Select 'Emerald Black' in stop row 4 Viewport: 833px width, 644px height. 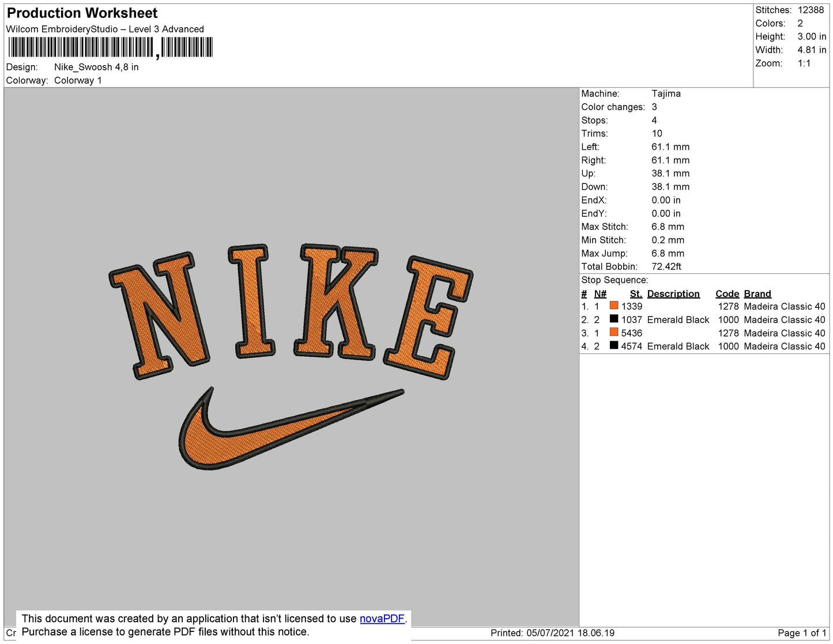coord(678,346)
